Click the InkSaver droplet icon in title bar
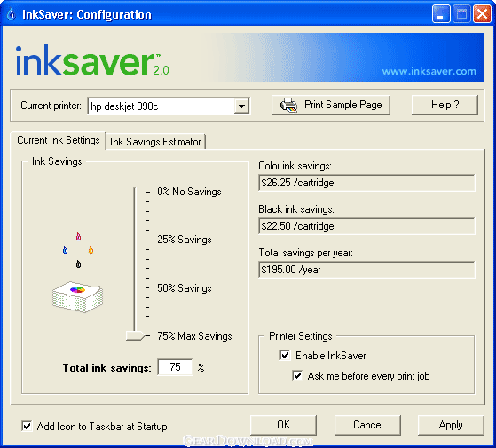Screen dimensions: 496x448 click(11, 14)
